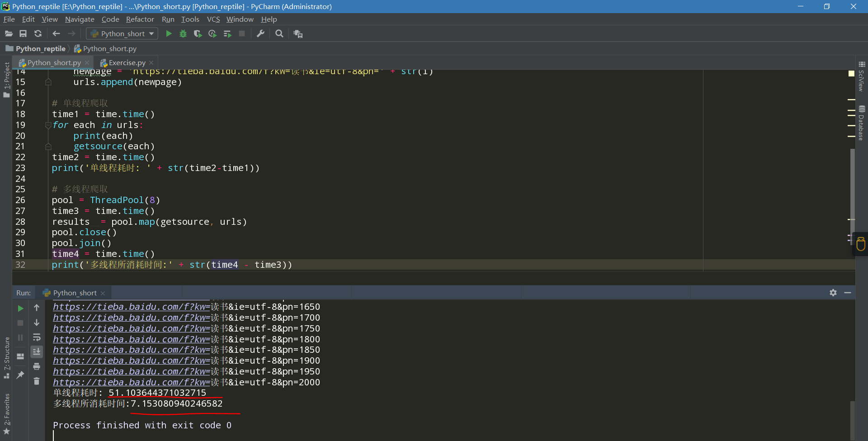
Task: Switch to Python_short.py editor tab
Action: tap(54, 62)
